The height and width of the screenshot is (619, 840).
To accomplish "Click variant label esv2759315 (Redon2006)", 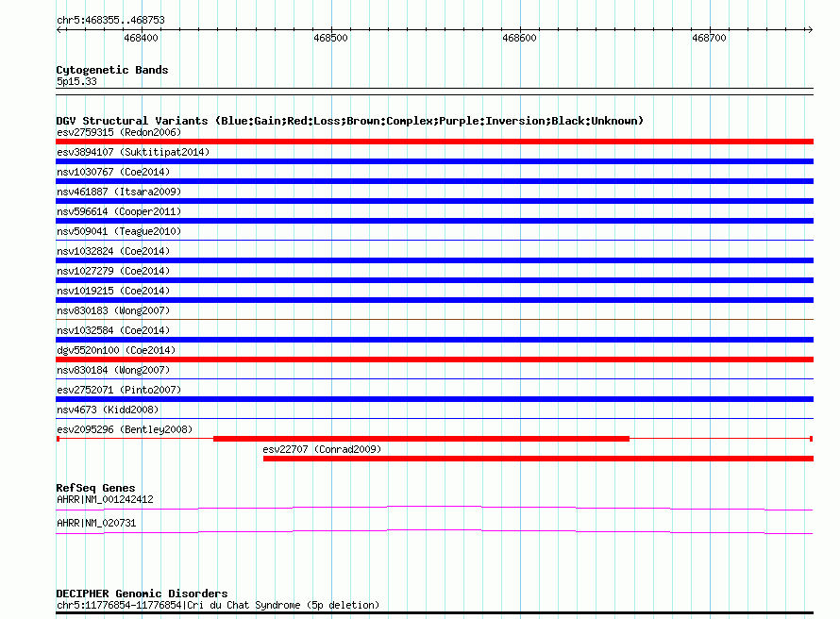I will pos(119,132).
